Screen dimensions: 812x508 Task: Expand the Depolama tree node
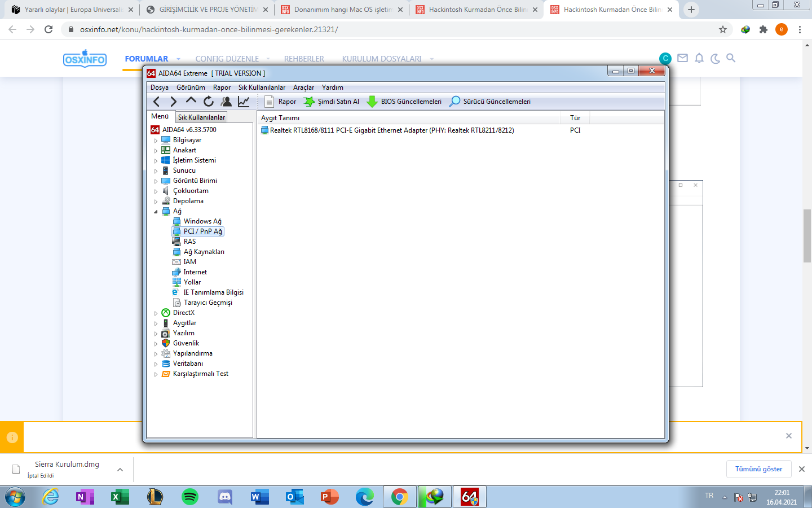pos(156,202)
